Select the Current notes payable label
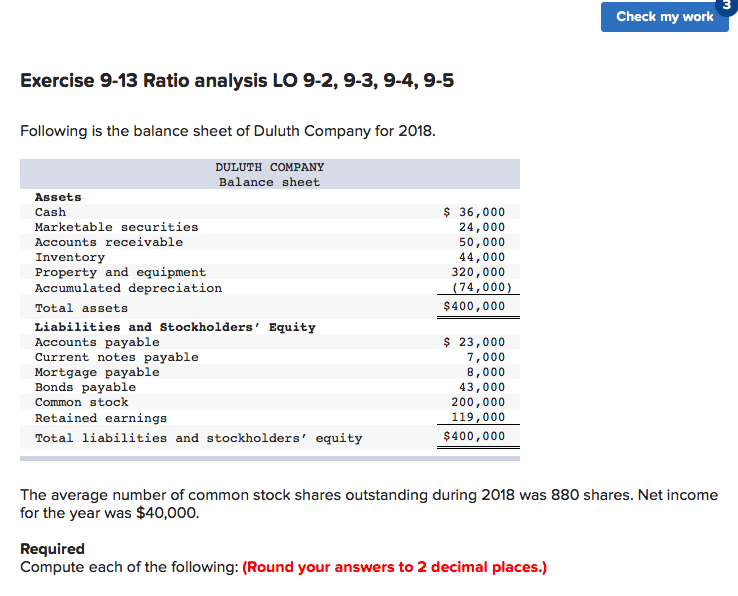The height and width of the screenshot is (596, 738). [117, 357]
